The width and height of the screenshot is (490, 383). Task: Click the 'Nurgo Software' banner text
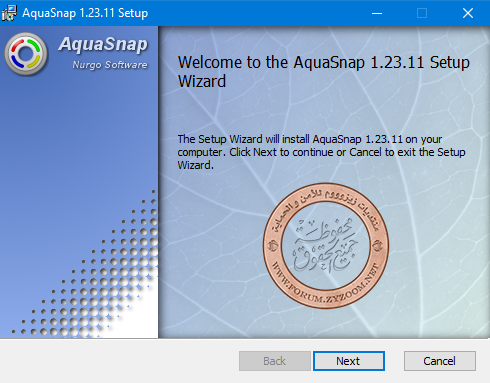(110, 65)
